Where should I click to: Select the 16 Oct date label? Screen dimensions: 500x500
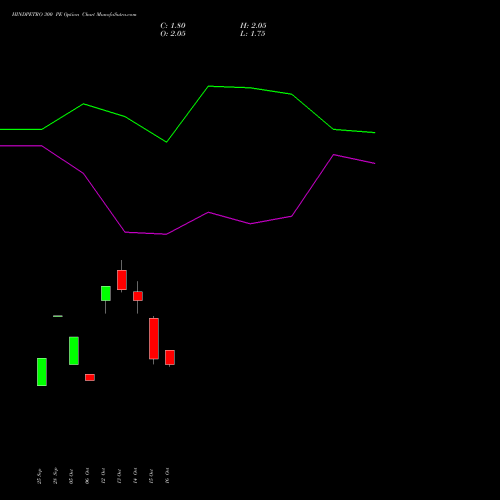(x=167, y=476)
